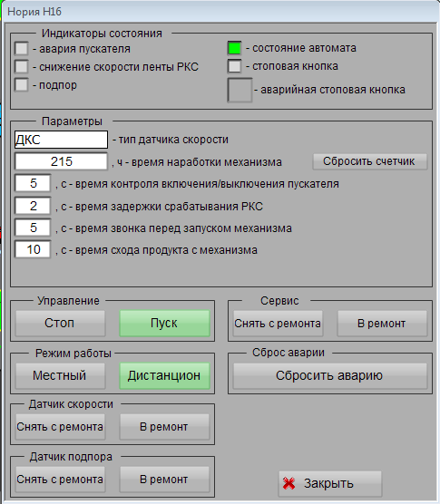The image size is (440, 504).
Task: Click аварийная стоповая кнопка indicator box
Action: click(240, 90)
